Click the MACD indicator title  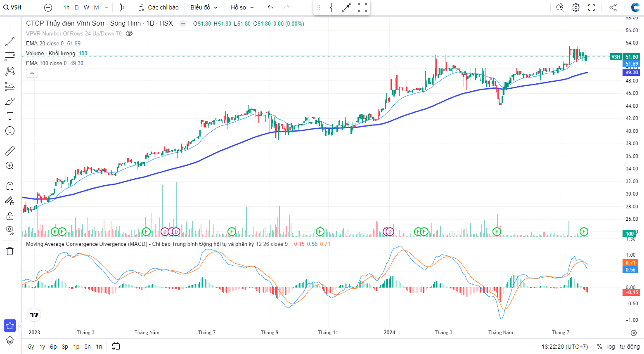pos(140,244)
